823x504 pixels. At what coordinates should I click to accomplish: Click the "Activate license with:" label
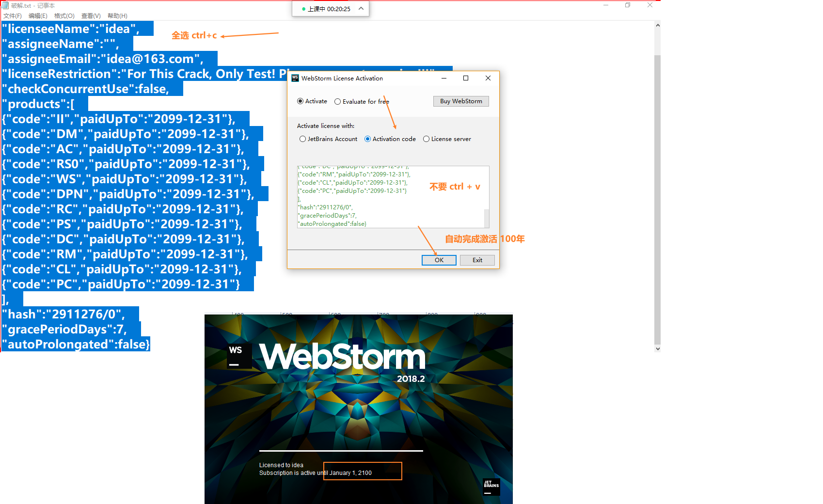326,126
